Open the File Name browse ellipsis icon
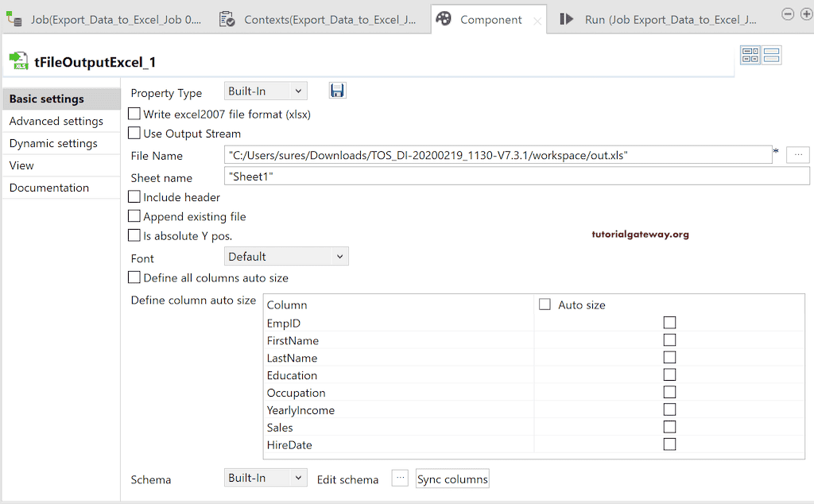The height and width of the screenshot is (504, 814). 797,154
